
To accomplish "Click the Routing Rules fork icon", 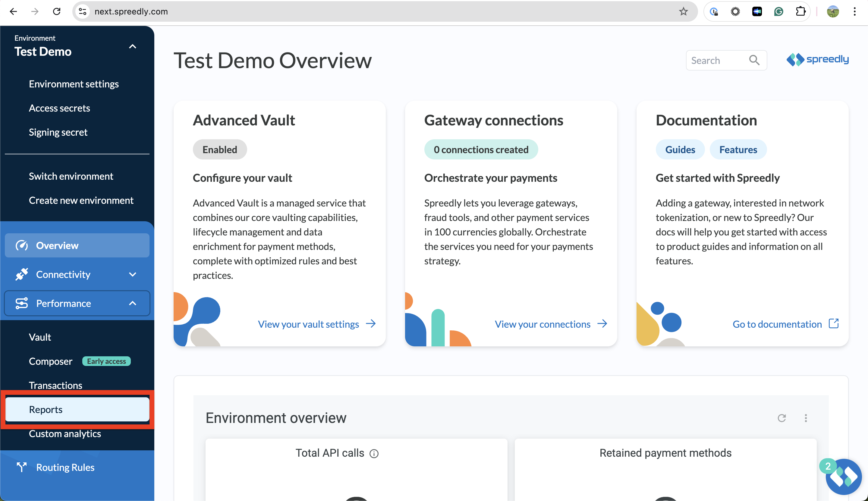I will (x=22, y=467).
